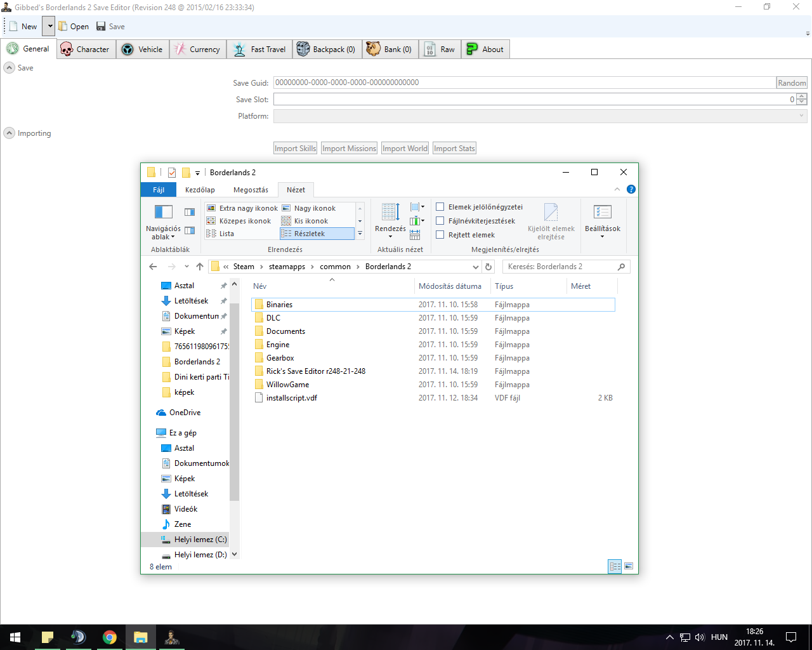Open the Navigációs ablak pane menu
Image resolution: width=812 pixels, height=650 pixels.
click(x=163, y=222)
